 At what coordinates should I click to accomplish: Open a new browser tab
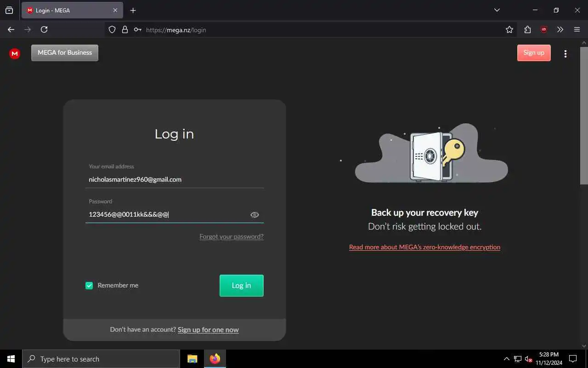coord(133,10)
